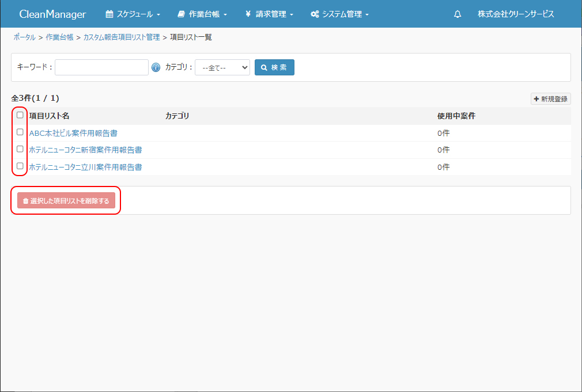This screenshot has height=392, width=582.
Task: Open the システム管理 navigation menu
Action: (339, 14)
